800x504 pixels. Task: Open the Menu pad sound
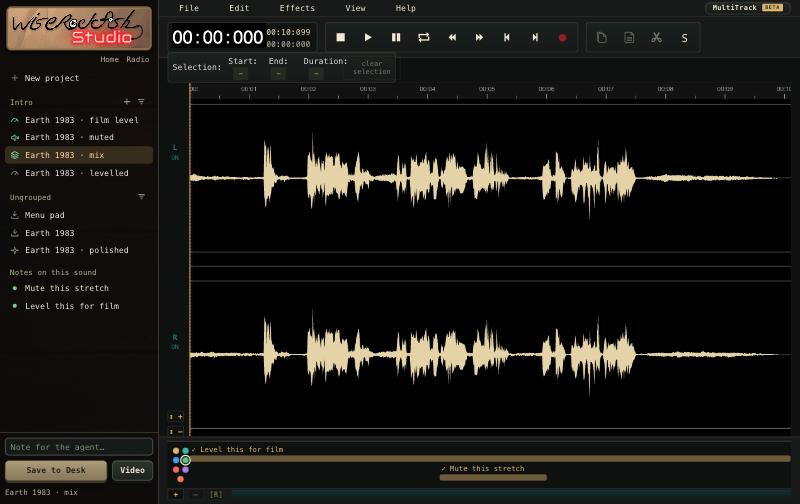pos(79,215)
